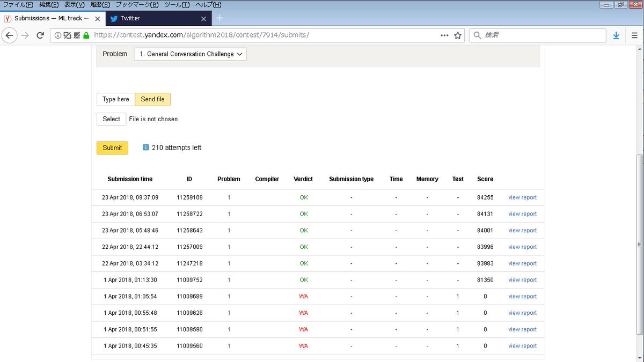This screenshot has height=362, width=644.
Task: Click '1 Apr 2018, 00:45:35' submission time
Action: tap(130, 346)
